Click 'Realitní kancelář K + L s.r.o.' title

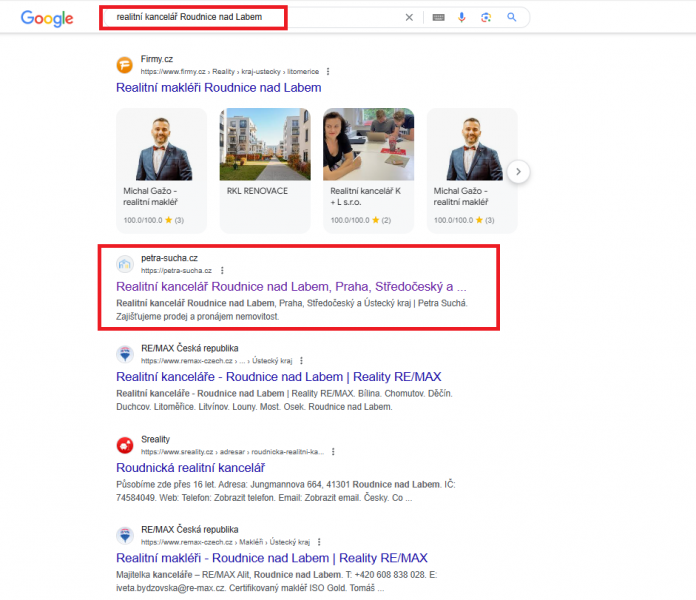(x=365, y=196)
